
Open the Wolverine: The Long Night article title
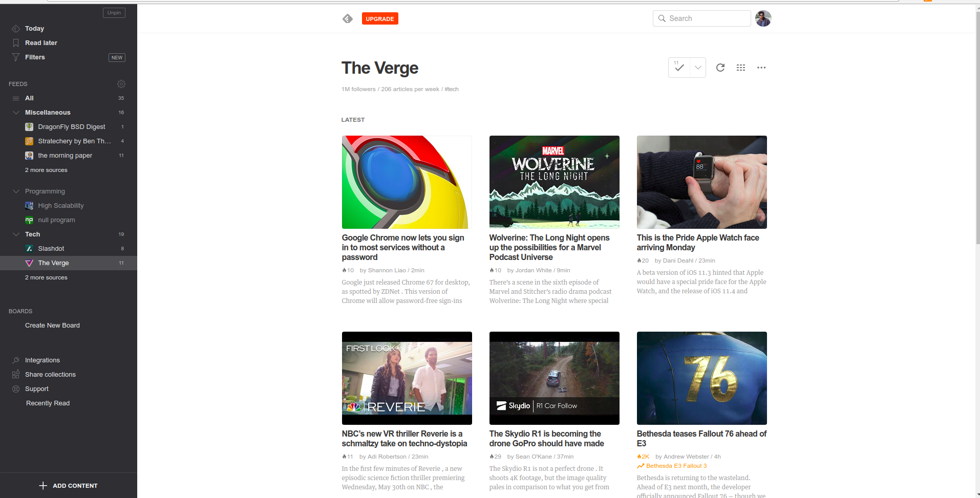pyautogui.click(x=549, y=248)
